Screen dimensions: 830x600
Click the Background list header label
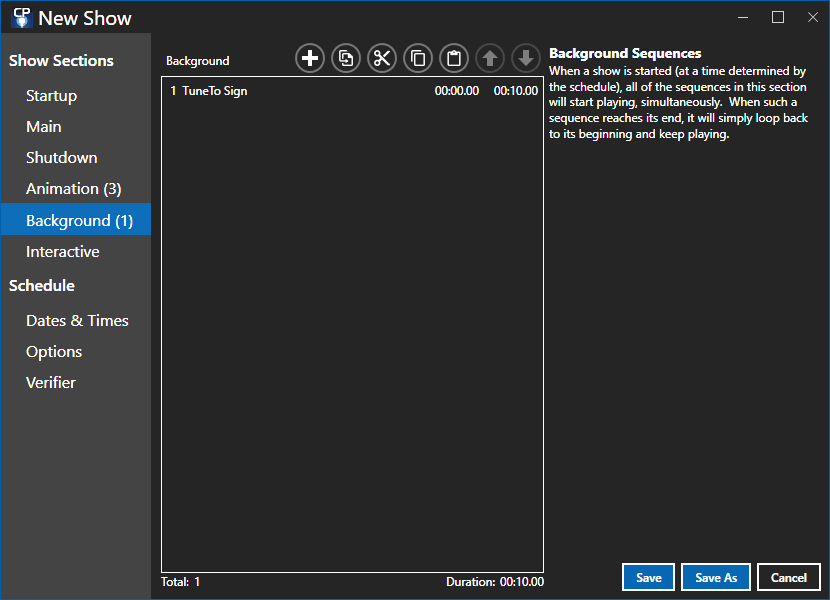click(197, 61)
